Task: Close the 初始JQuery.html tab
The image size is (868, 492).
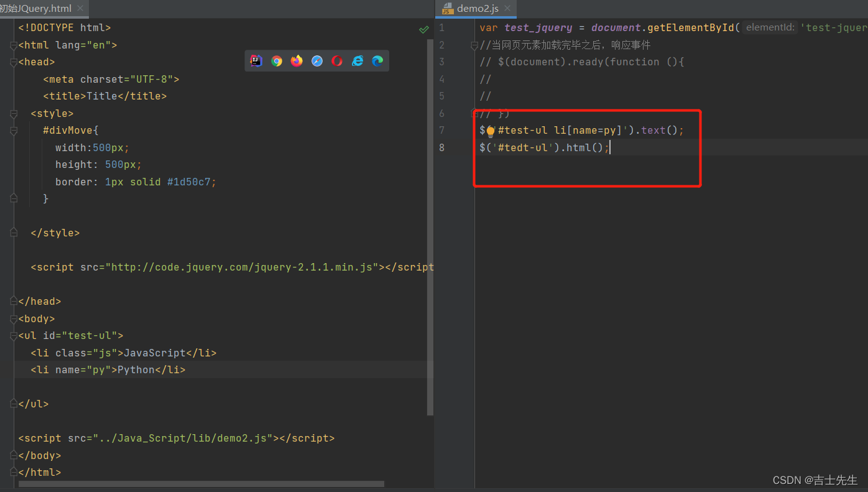Action: [80, 9]
